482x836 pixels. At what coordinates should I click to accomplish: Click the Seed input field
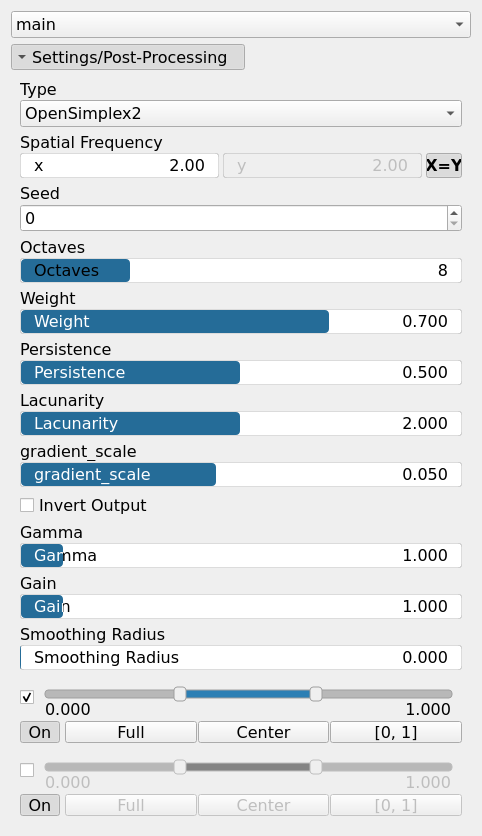click(234, 218)
